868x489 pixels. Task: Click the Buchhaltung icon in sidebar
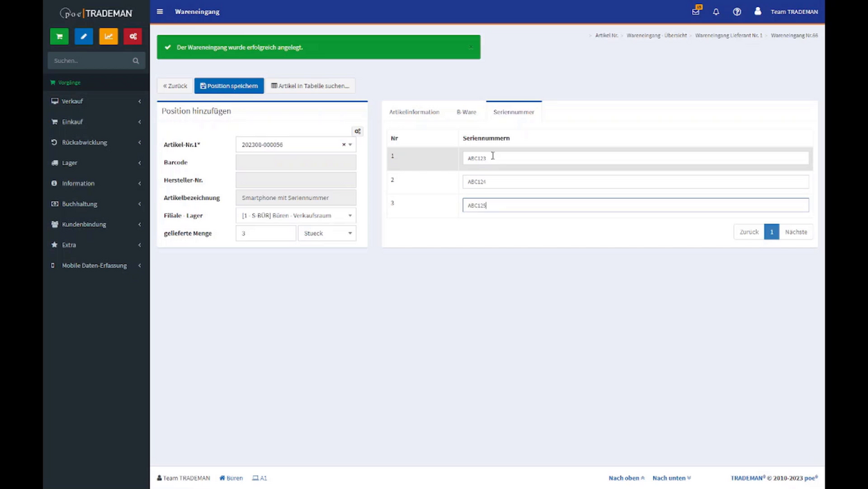[55, 204]
